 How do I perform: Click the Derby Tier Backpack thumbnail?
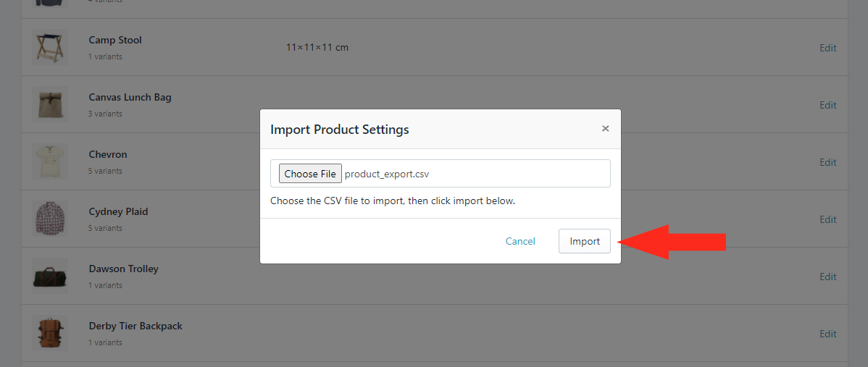tap(50, 333)
